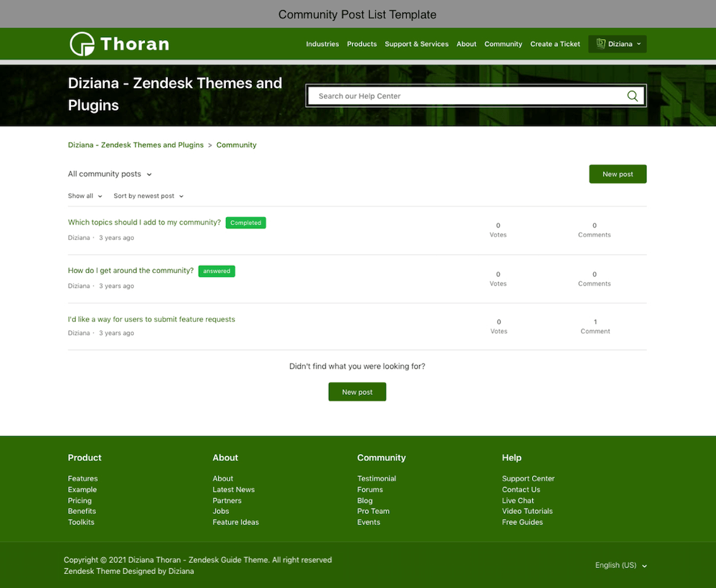Open the feature requests post
The height and width of the screenshot is (588, 716).
click(151, 319)
